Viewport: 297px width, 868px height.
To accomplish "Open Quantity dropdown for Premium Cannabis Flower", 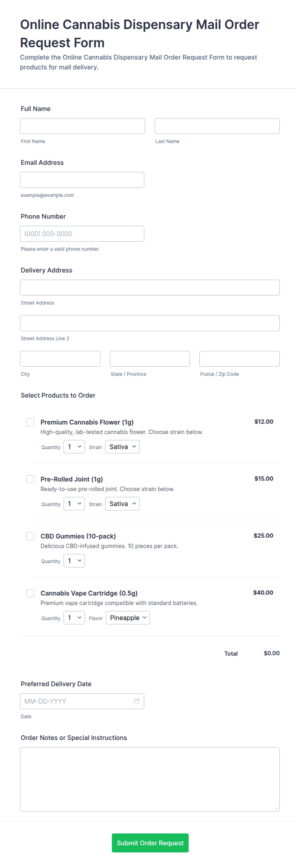I will point(74,447).
